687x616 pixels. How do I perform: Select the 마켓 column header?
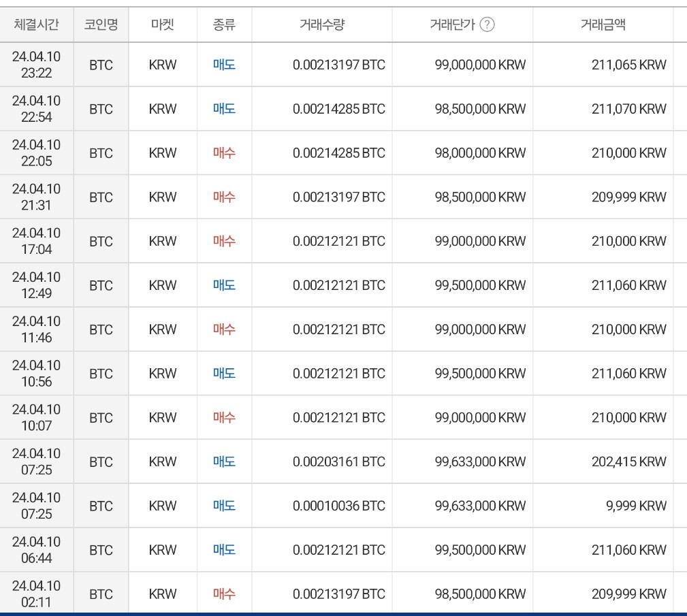point(163,24)
